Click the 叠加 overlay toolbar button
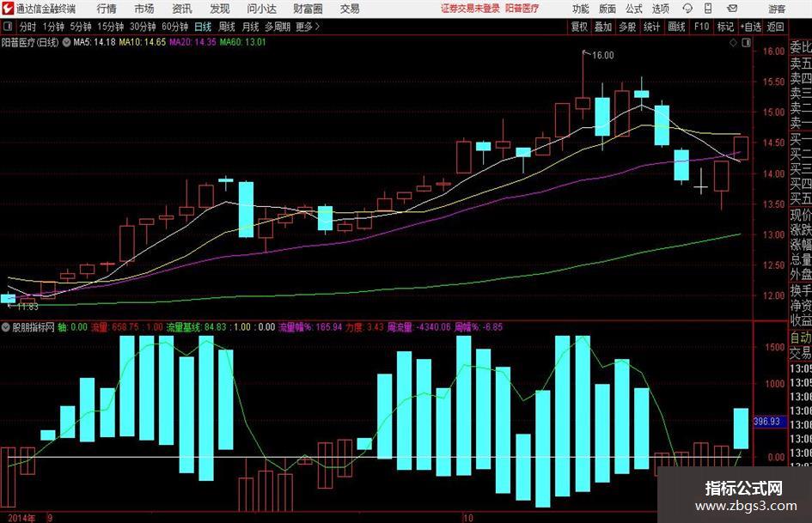 [603, 27]
